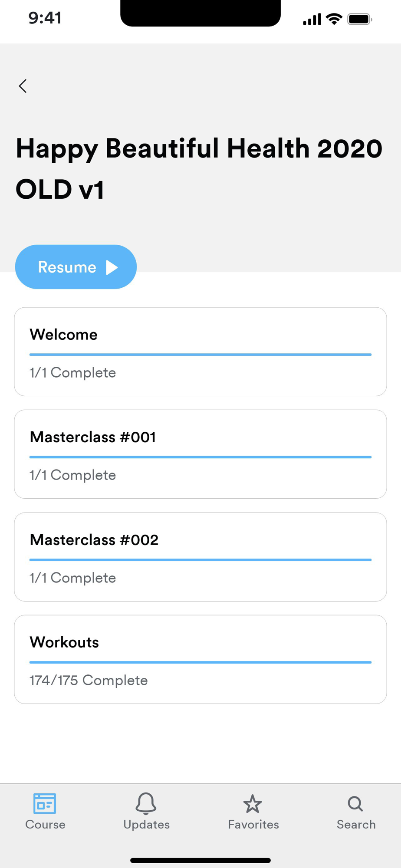Tap the Favorites star icon
Viewport: 401px width, 868px height.
click(253, 804)
